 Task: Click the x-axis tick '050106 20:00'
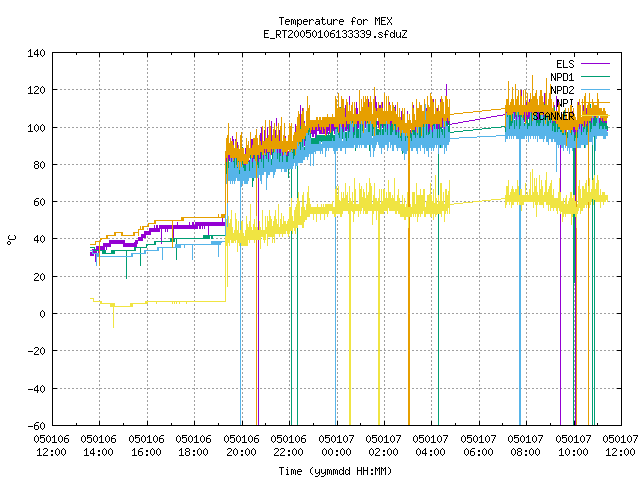coord(241,446)
